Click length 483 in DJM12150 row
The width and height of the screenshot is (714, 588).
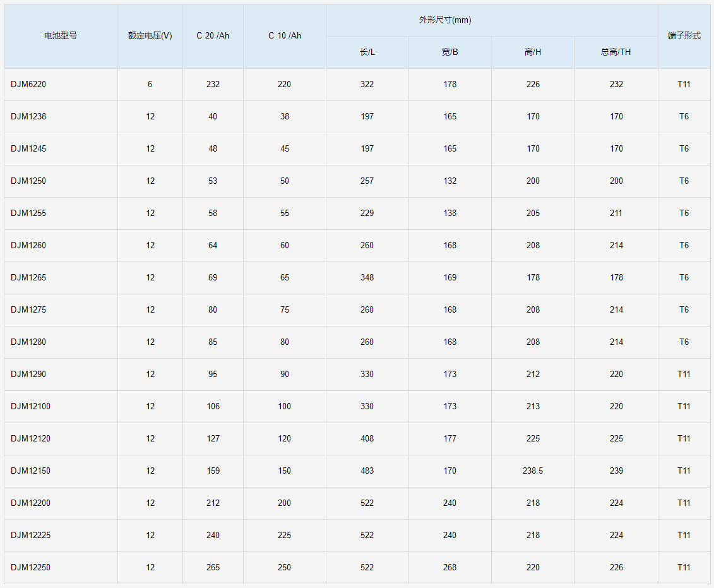(x=367, y=471)
